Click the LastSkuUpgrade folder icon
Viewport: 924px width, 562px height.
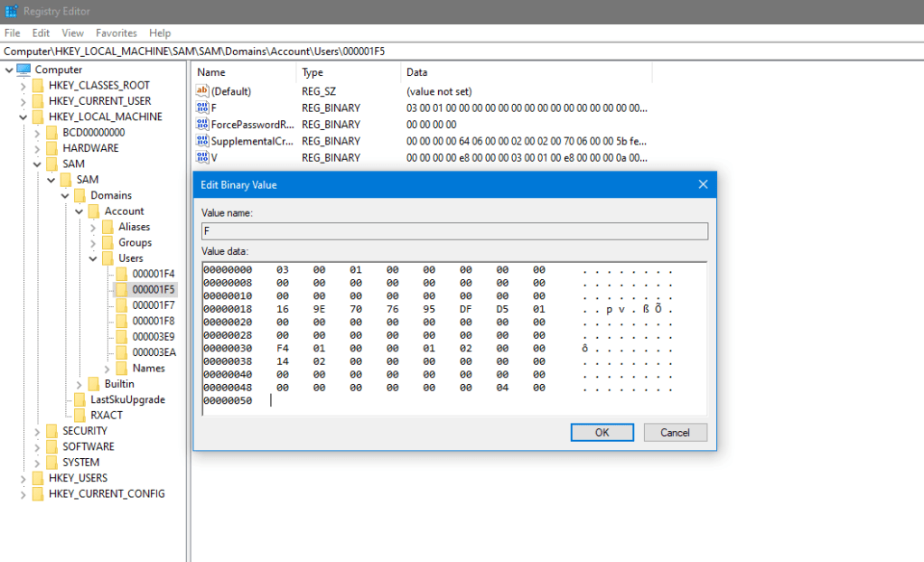(79, 399)
